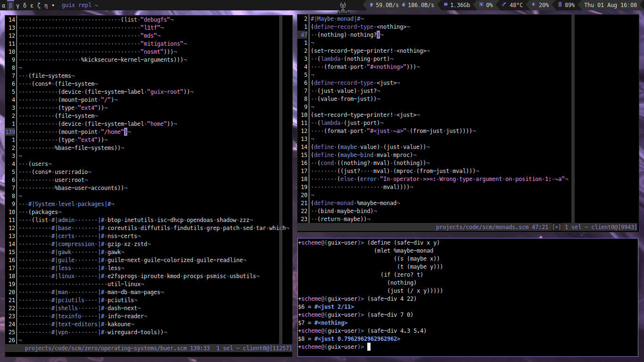644x362 pixels.
Task: Click the "debugfs" string in buer.scm
Action: pos(156,19)
